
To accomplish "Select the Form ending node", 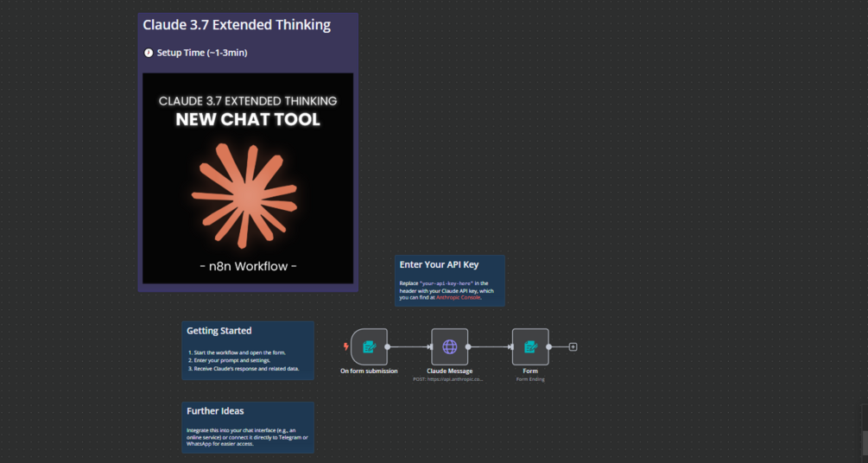I will pyautogui.click(x=530, y=346).
